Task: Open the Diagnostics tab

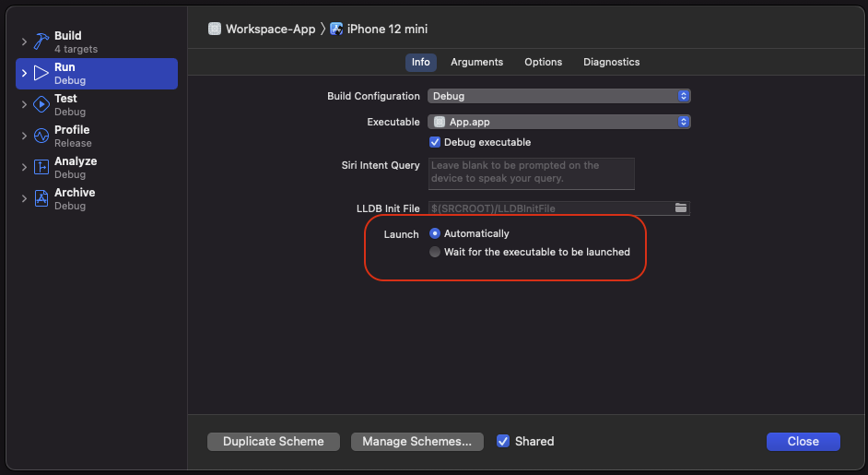Action: coord(611,62)
